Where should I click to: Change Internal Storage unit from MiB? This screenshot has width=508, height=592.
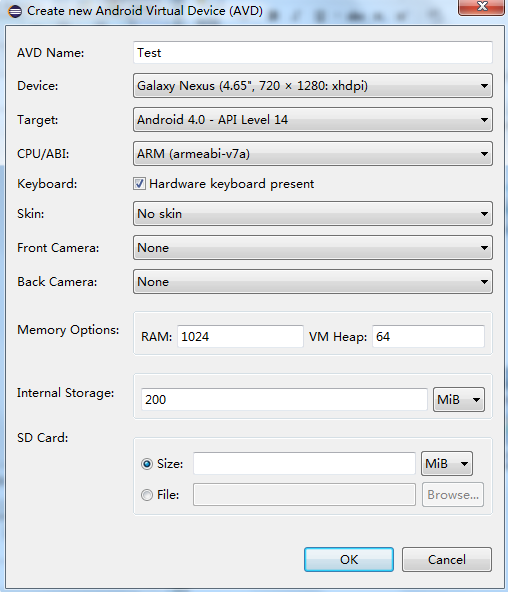(x=459, y=399)
